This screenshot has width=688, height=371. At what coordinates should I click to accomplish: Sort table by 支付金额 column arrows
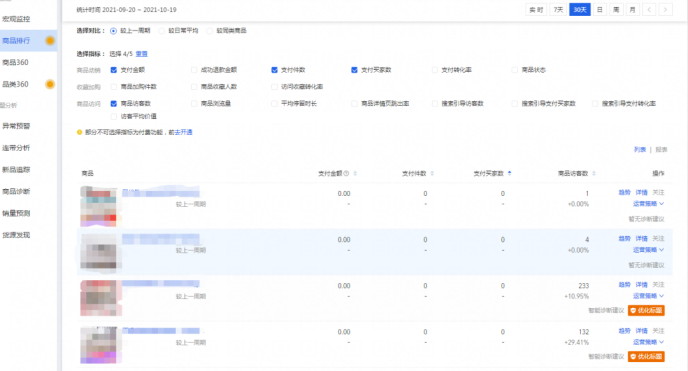click(x=355, y=174)
